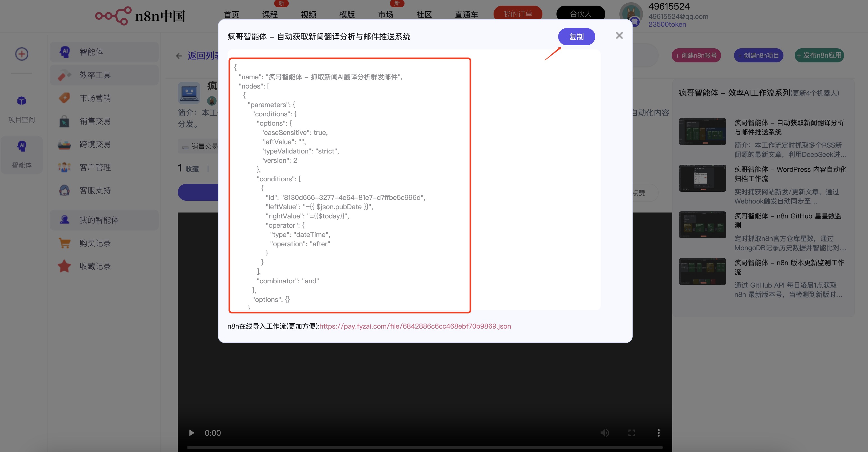
Task: Select 智能体 AI head icon in sidebar
Action: (x=65, y=52)
